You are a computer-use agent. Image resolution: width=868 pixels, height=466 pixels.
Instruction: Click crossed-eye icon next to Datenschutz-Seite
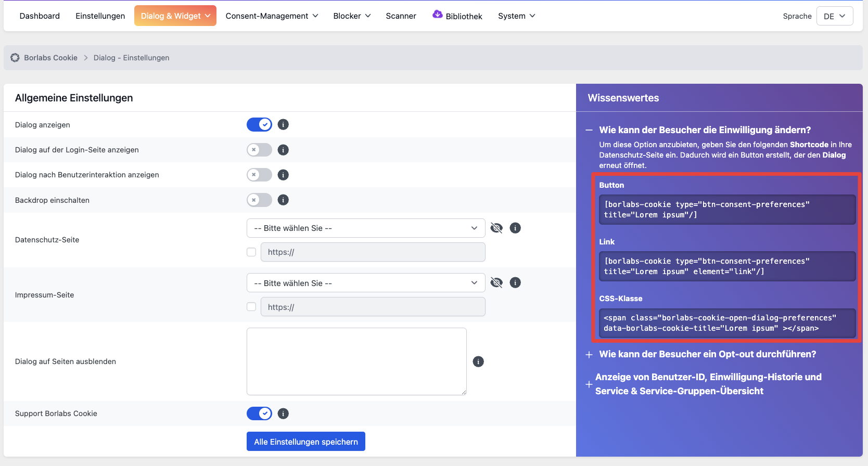tap(496, 228)
